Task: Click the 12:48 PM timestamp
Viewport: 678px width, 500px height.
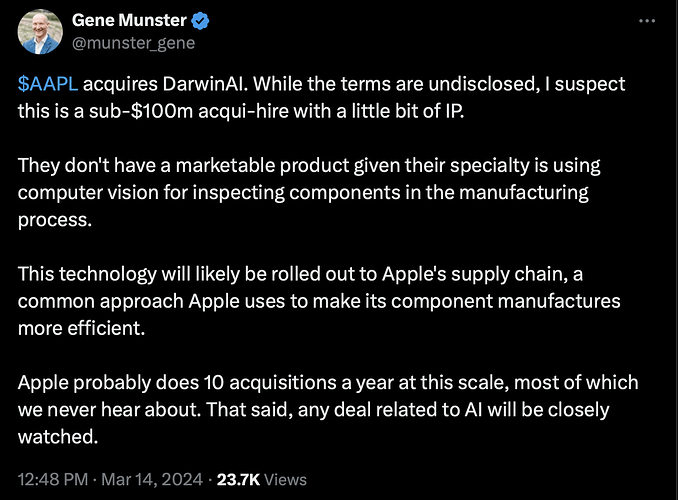Action: point(51,479)
